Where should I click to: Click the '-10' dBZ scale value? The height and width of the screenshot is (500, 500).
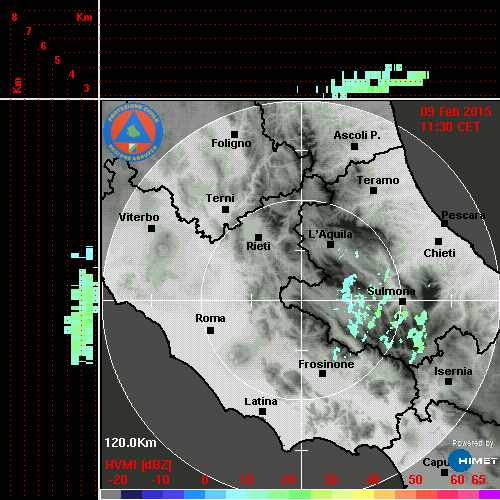(160, 480)
